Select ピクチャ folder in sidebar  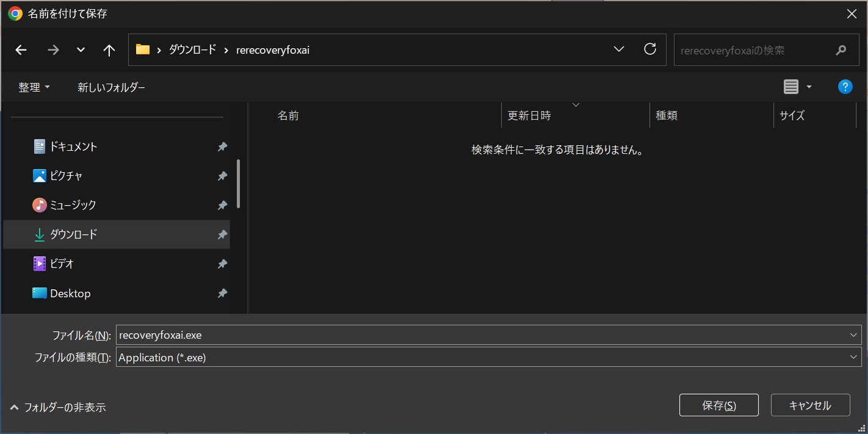66,176
